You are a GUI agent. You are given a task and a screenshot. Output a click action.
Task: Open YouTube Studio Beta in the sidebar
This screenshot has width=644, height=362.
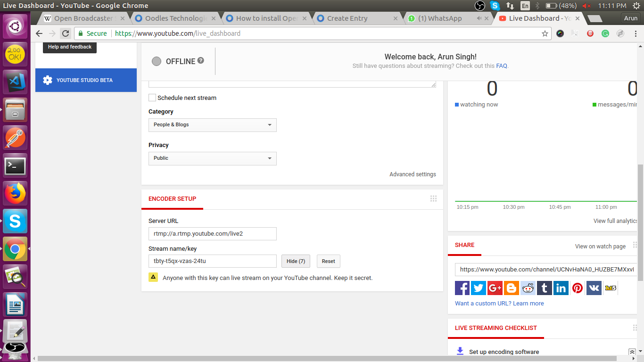point(86,80)
